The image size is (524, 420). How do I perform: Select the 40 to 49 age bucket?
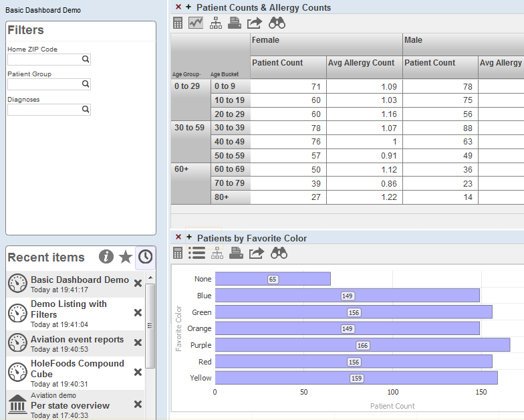click(x=231, y=142)
